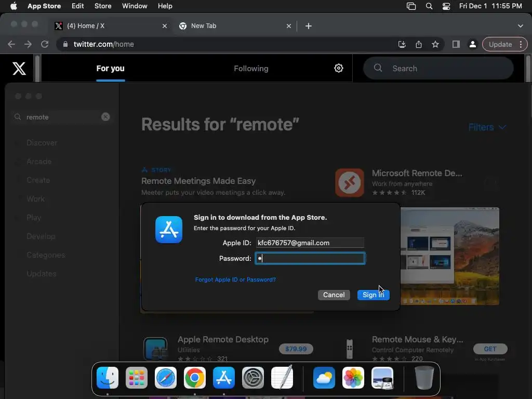Open the Store menu
Viewport: 532px width, 399px height.
tap(103, 6)
